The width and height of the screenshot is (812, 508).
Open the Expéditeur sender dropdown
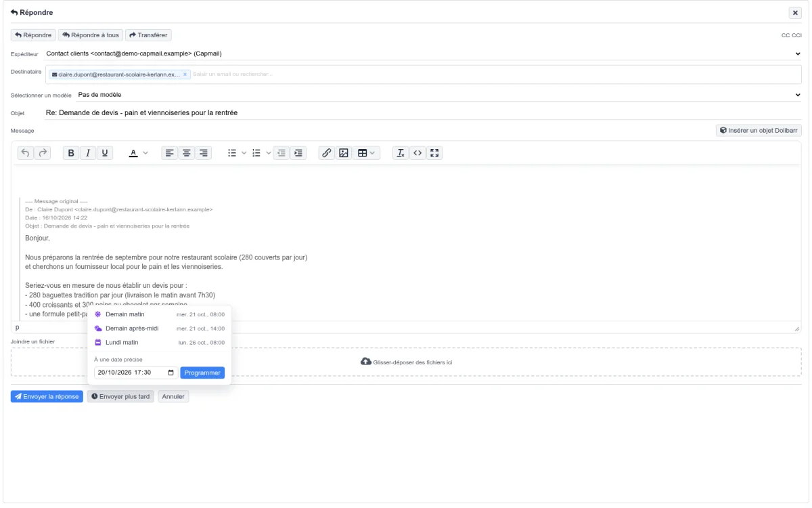[x=423, y=53]
